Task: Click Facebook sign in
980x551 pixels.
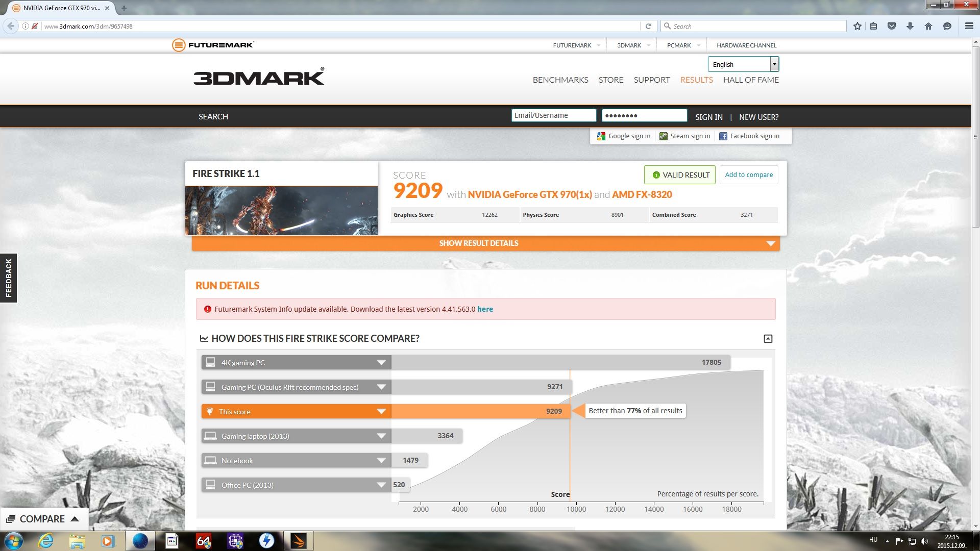Action: (749, 136)
